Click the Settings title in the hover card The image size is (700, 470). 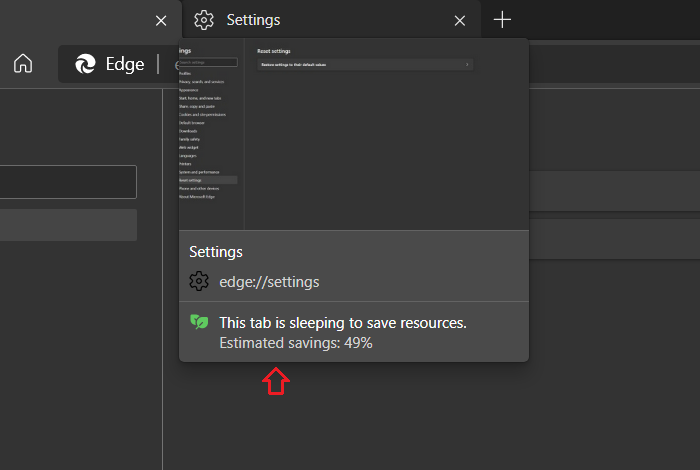tap(216, 252)
